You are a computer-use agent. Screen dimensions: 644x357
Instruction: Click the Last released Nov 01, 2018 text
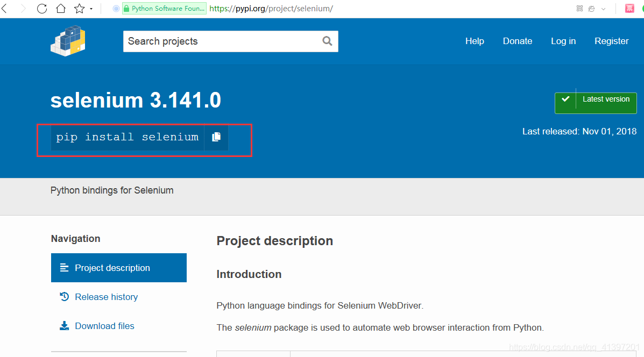point(579,131)
